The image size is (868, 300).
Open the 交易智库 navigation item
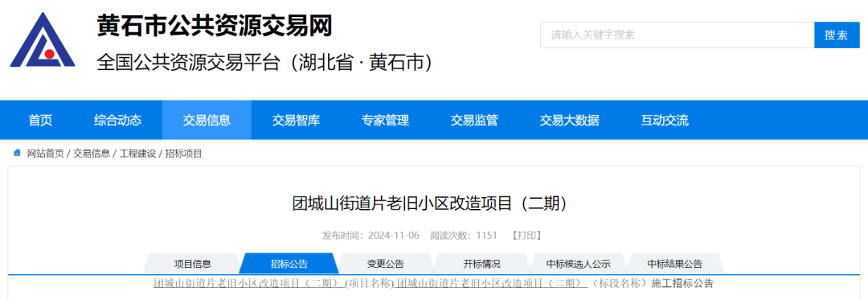(296, 120)
